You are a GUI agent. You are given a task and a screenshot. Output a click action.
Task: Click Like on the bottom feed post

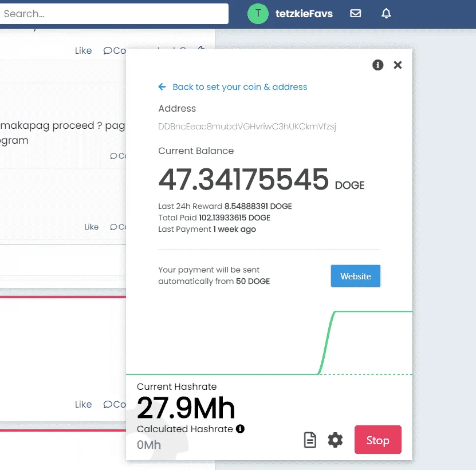(83, 405)
